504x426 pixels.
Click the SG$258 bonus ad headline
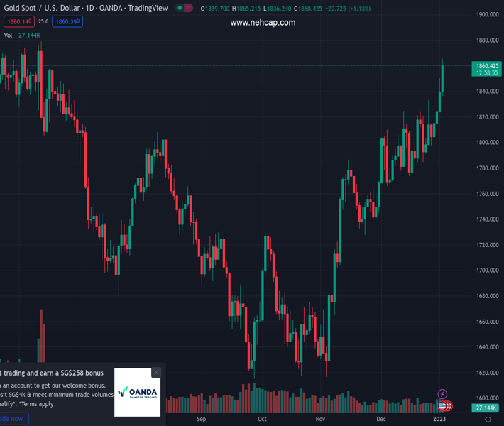(52, 373)
